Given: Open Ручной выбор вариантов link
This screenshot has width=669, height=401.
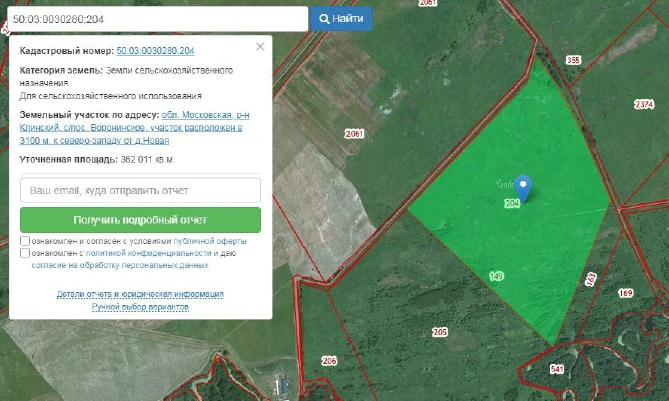Looking at the screenshot, I should [140, 307].
